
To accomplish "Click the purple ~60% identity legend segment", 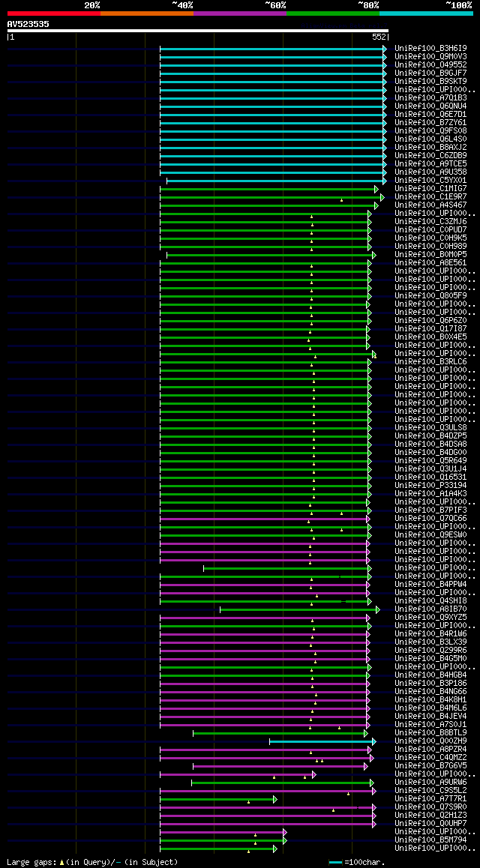I will pos(240,13).
